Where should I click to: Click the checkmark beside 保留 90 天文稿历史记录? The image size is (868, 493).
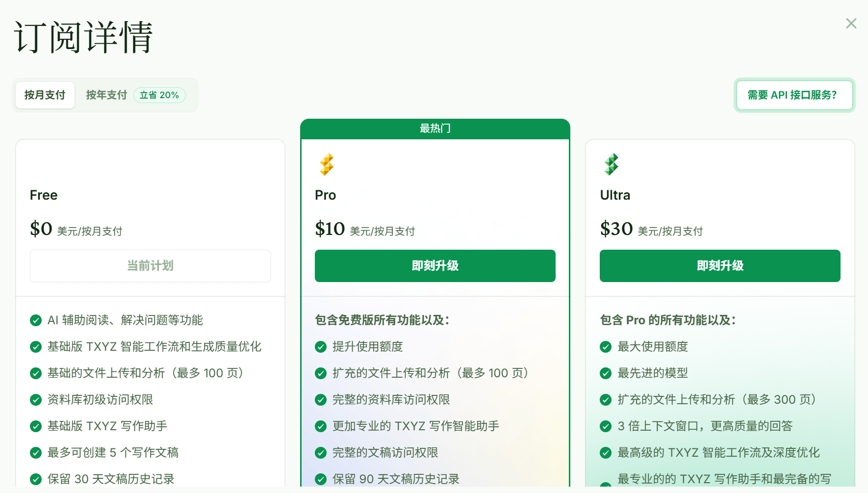[x=320, y=479]
